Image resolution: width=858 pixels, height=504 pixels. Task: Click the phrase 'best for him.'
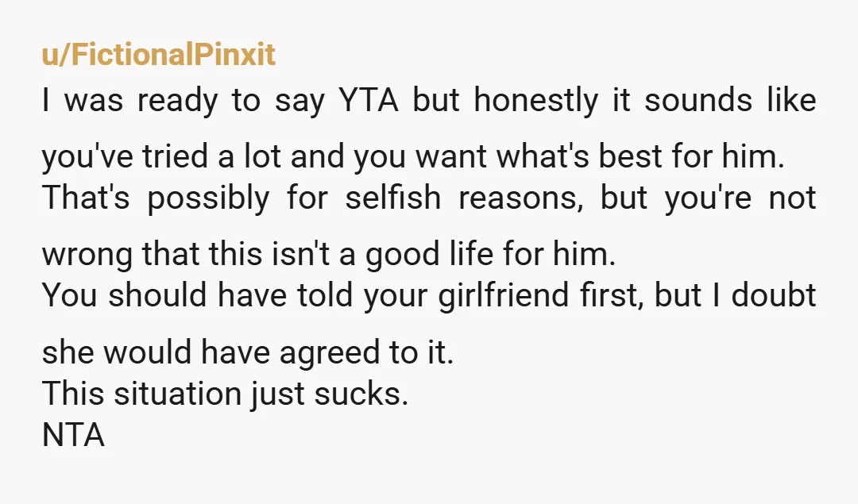(x=692, y=156)
